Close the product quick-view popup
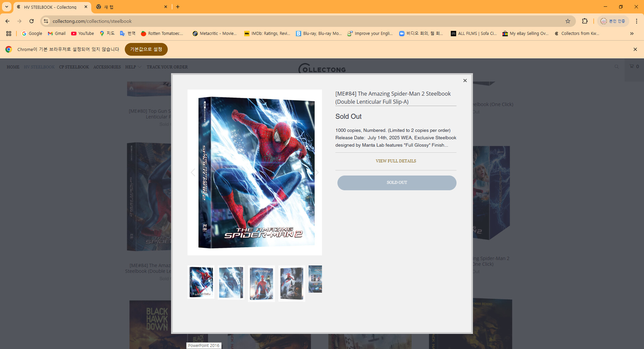The image size is (644, 349). [465, 81]
